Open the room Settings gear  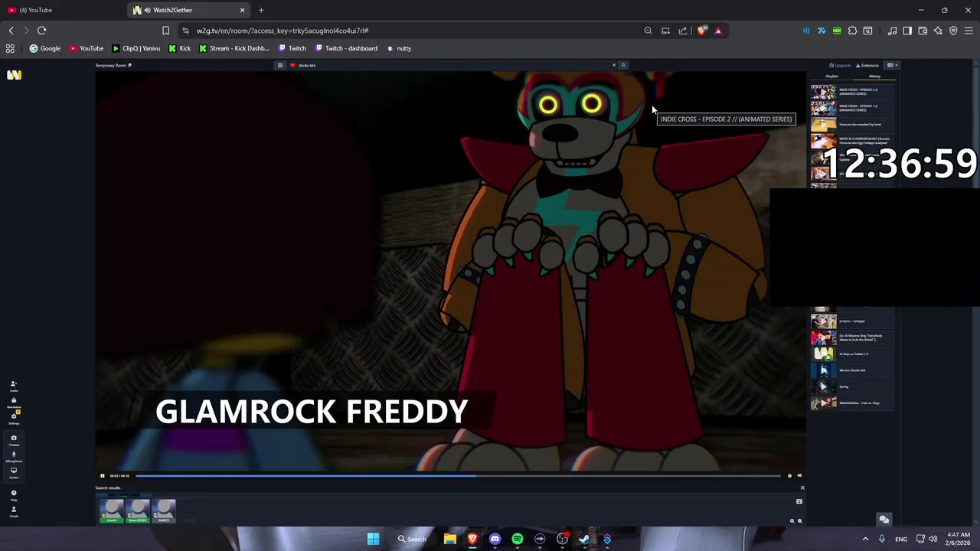point(13,419)
